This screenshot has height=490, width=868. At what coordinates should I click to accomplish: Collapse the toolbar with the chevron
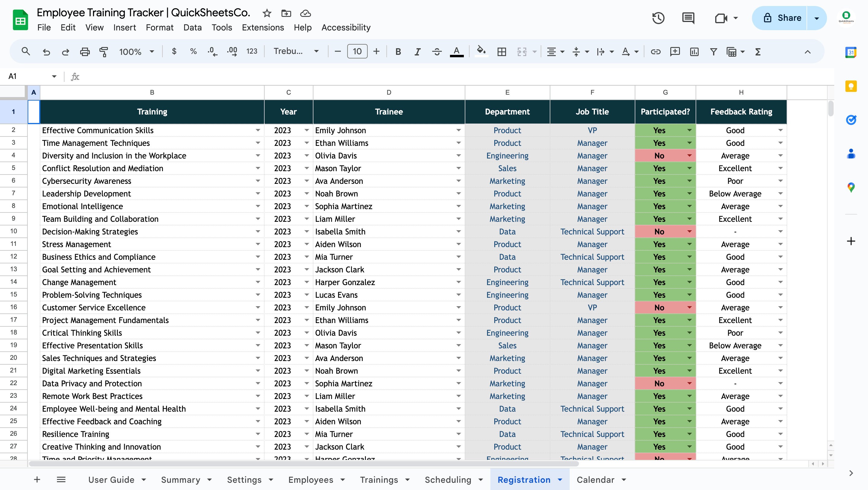point(807,52)
